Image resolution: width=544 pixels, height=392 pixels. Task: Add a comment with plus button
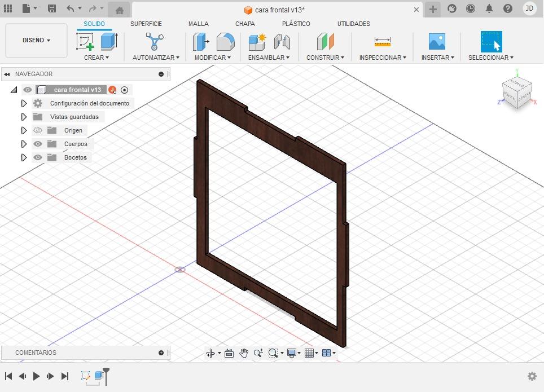pos(161,353)
